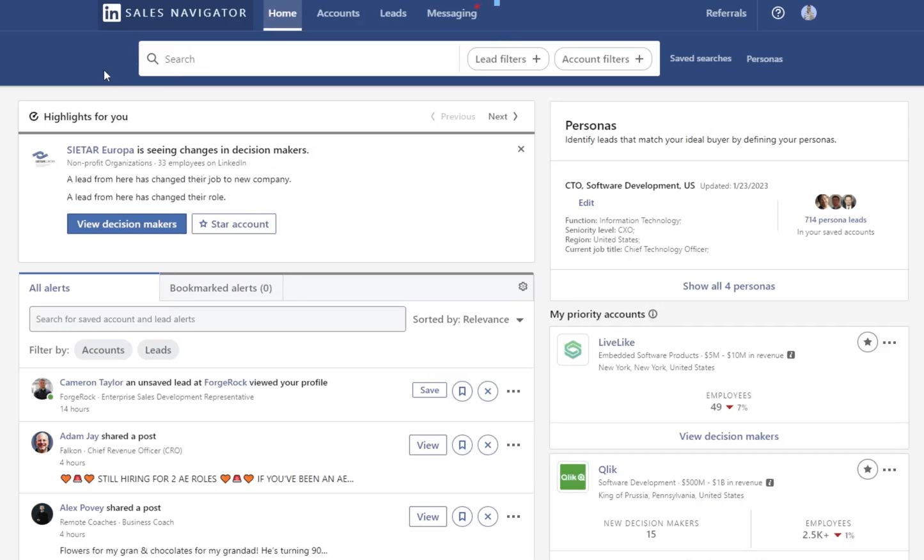The image size is (924, 560).
Task: Click Adam Jay's profile photo
Action: pos(42,442)
